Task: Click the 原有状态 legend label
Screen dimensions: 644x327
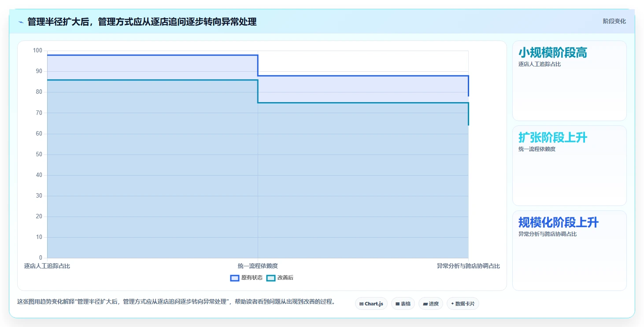Action: click(252, 278)
